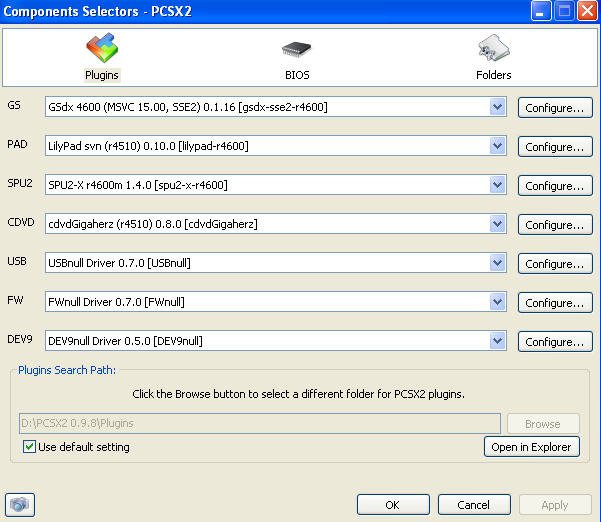Viewport: 601px width, 522px height.
Task: Configure the GS plugin
Action: coord(555,108)
